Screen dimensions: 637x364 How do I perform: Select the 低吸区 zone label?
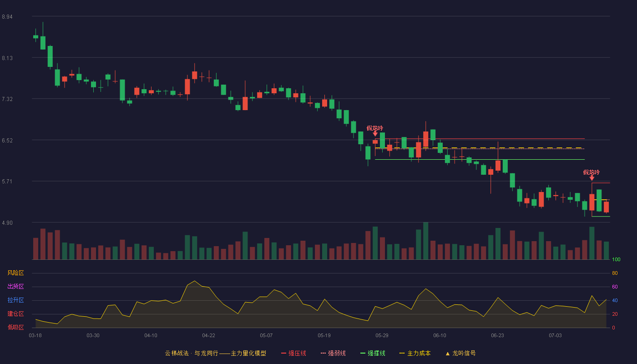tap(15, 327)
